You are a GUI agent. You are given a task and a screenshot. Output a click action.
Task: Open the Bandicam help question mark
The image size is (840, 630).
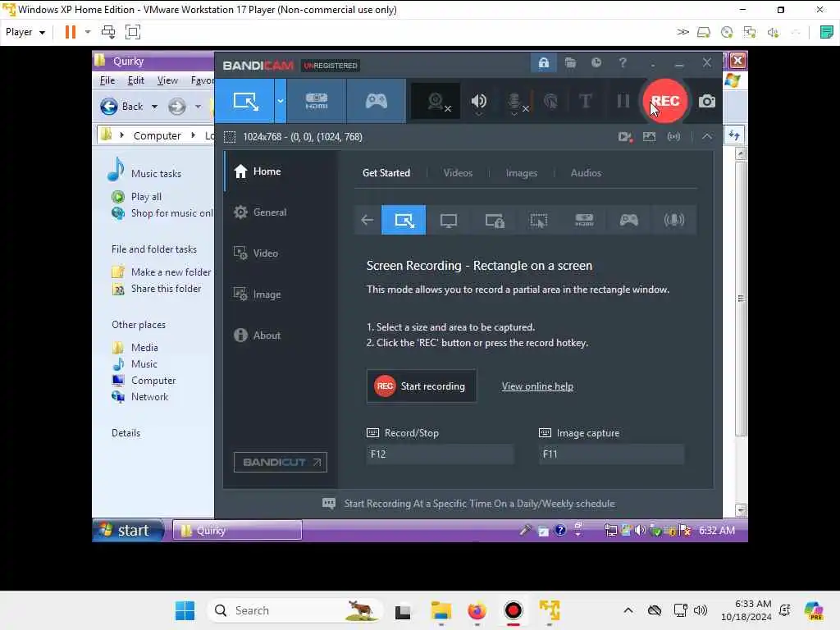623,63
